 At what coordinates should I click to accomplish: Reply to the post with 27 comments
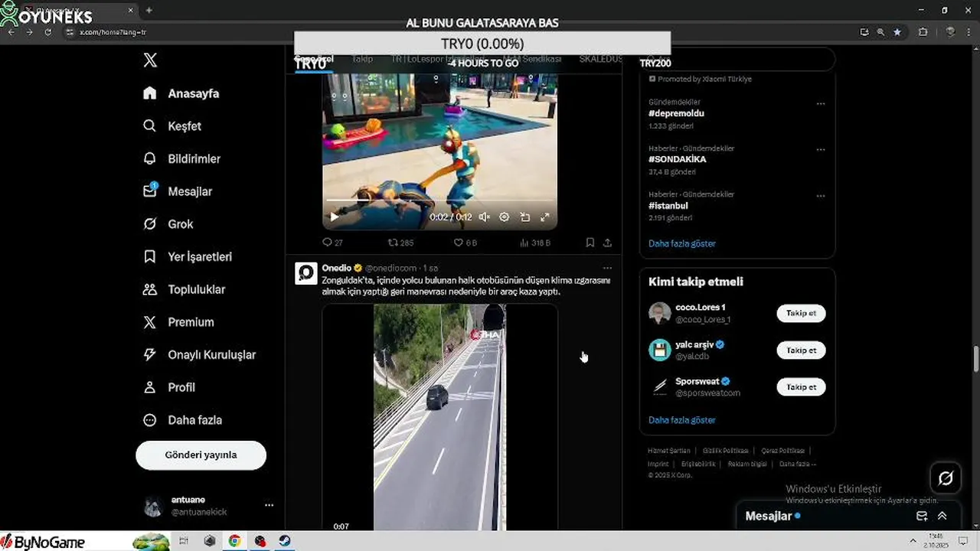click(332, 243)
